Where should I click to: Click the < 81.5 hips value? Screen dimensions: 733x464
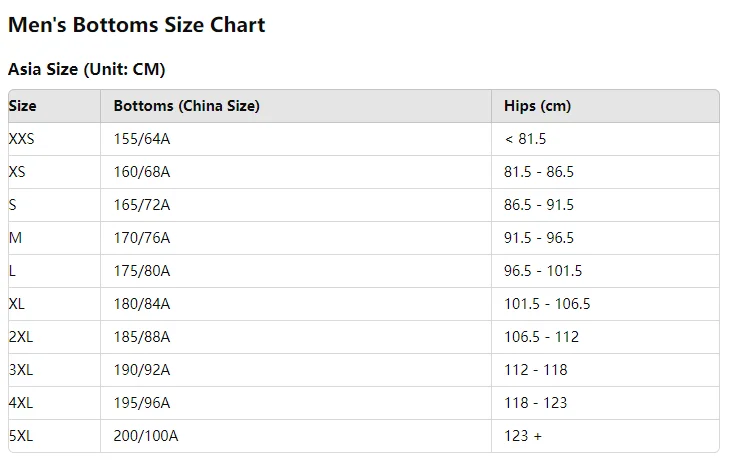click(525, 139)
